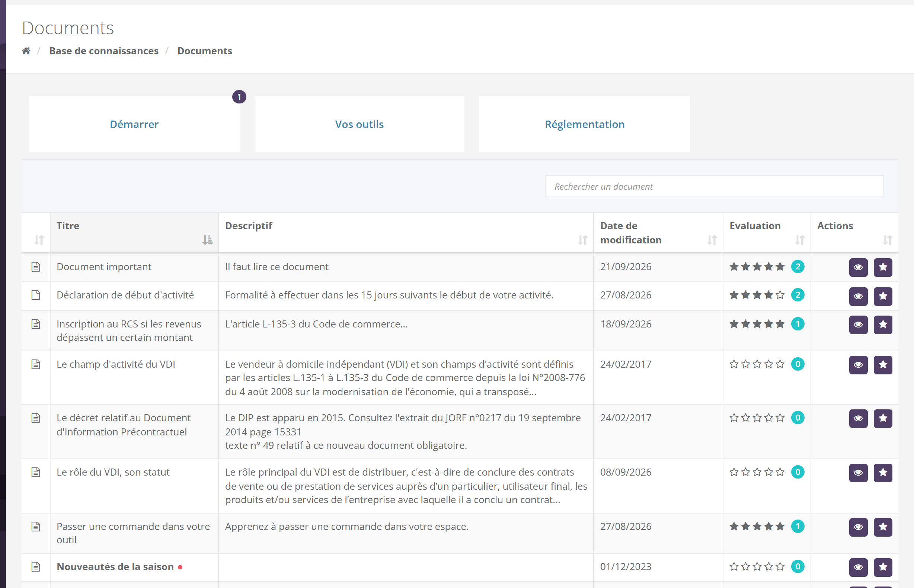The image size is (914, 588).
Task: Click rating count badge 0 for Nouveautés de la saison
Action: (798, 567)
